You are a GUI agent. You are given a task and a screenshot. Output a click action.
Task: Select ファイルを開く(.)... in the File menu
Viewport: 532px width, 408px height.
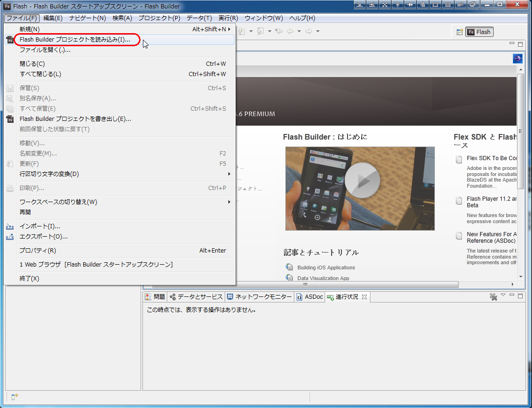pyautogui.click(x=120, y=50)
